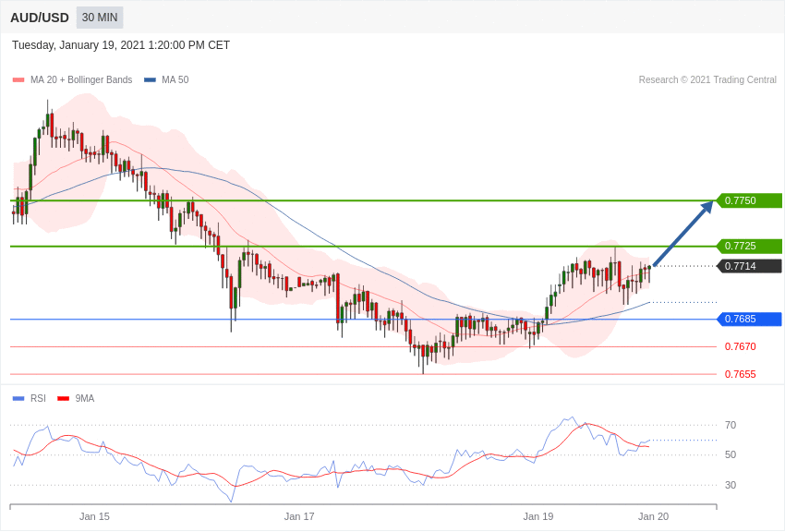Click the RSI legend color swatch

(x=18, y=399)
